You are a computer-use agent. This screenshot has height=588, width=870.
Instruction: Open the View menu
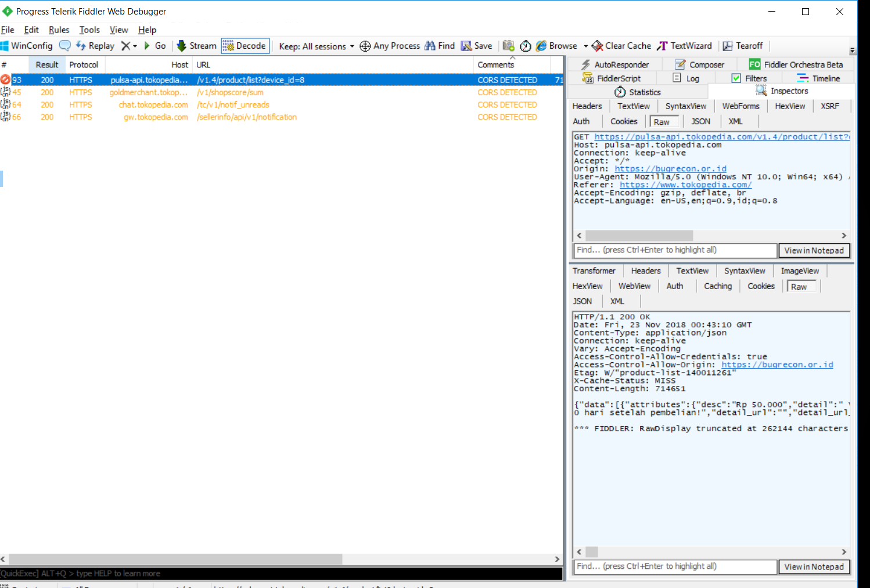(x=118, y=30)
